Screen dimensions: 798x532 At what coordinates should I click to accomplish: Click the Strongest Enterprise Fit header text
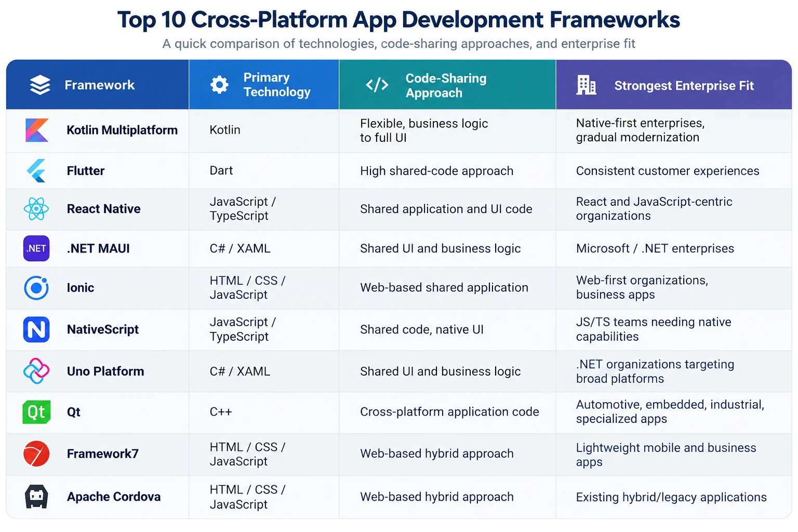pos(684,86)
